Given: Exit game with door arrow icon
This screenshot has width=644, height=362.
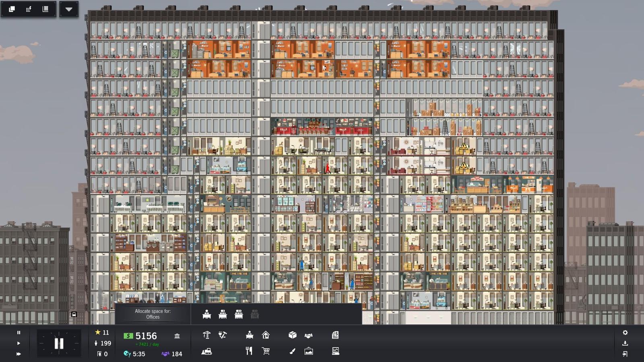Looking at the screenshot, I should [x=625, y=354].
